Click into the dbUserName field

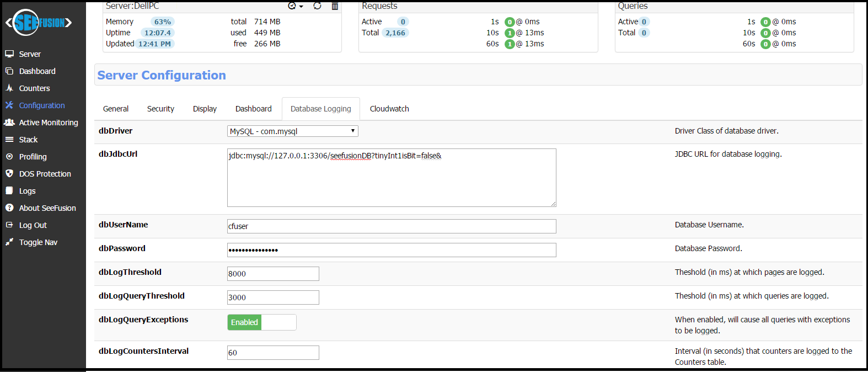(x=392, y=226)
